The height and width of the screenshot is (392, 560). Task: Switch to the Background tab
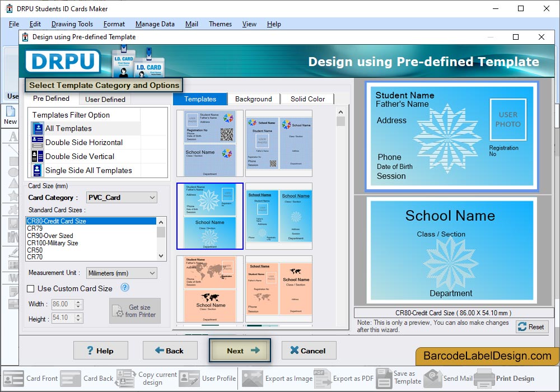point(253,99)
